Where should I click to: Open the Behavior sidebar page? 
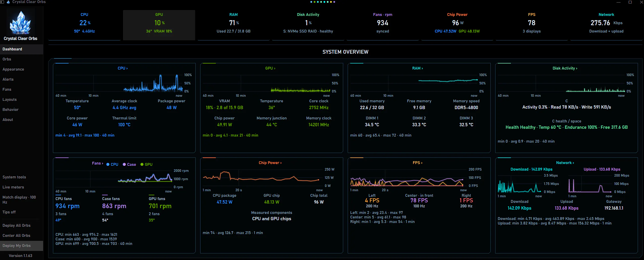(x=21, y=110)
